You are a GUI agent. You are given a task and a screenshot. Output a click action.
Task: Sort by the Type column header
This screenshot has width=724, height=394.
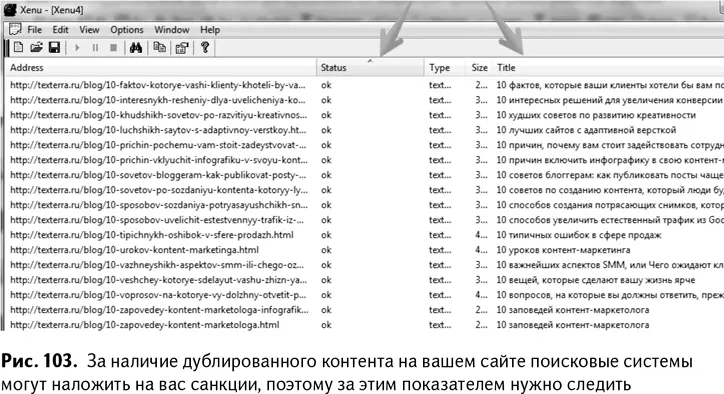click(445, 67)
